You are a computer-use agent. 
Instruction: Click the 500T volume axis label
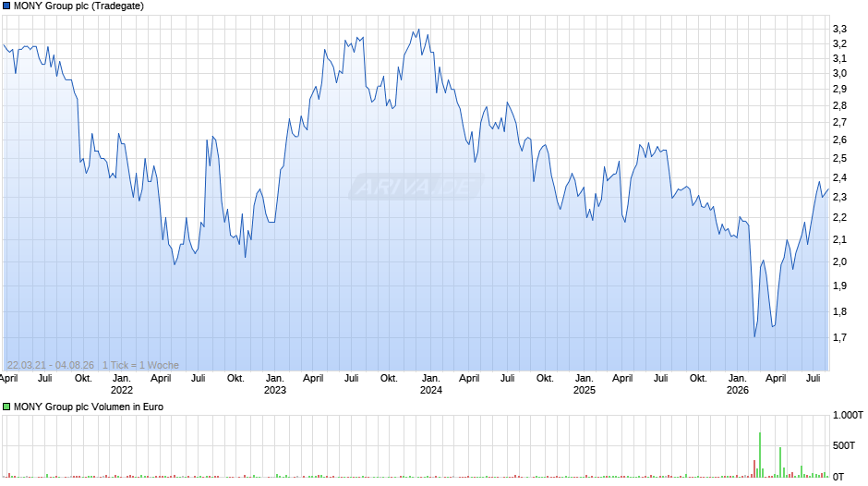click(x=844, y=445)
